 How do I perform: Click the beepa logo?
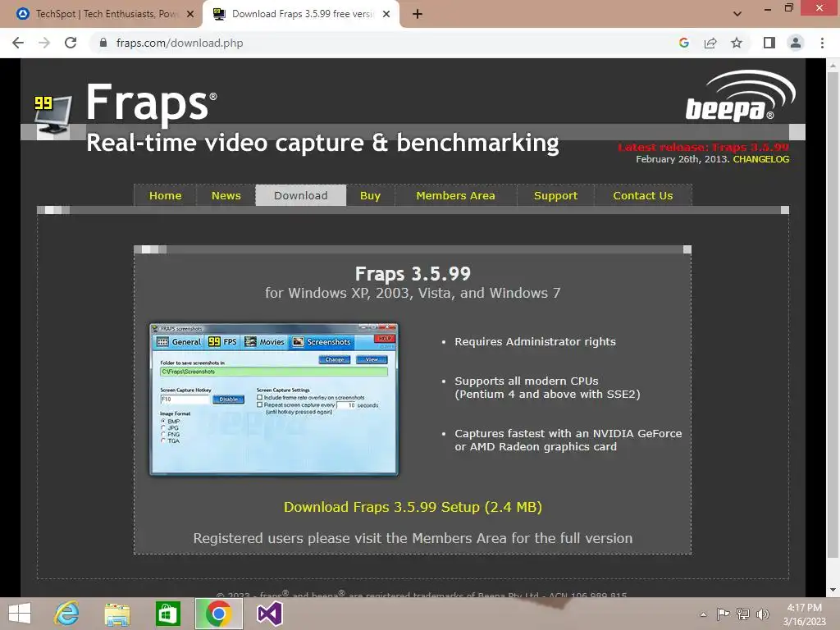[740, 95]
